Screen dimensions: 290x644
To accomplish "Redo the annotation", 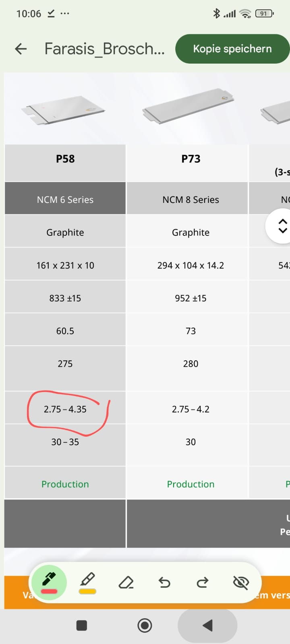I will [203, 582].
